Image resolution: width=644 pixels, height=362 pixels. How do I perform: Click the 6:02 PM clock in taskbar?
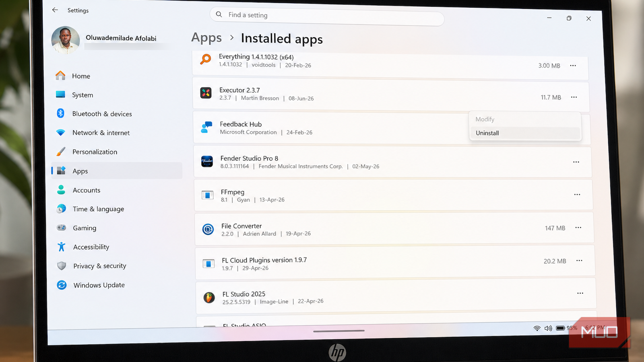click(595, 327)
